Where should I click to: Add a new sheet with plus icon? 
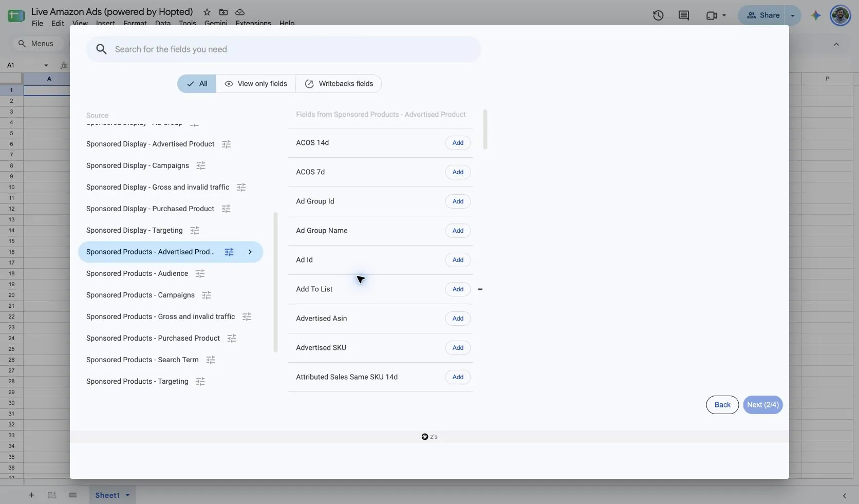[31, 495]
